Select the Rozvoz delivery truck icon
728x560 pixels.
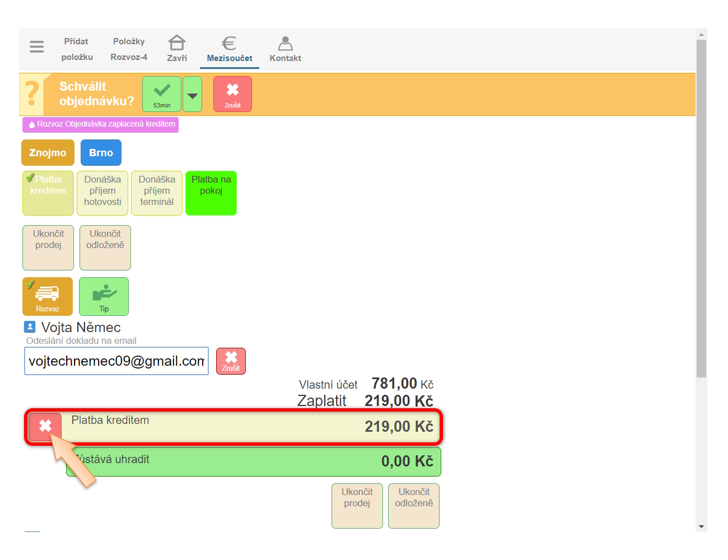point(48,296)
